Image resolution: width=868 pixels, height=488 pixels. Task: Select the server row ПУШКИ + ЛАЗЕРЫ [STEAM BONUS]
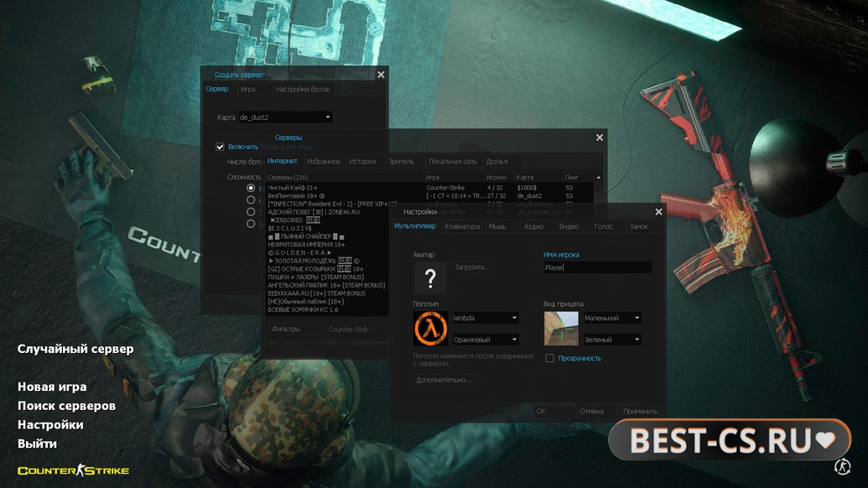click(328, 277)
